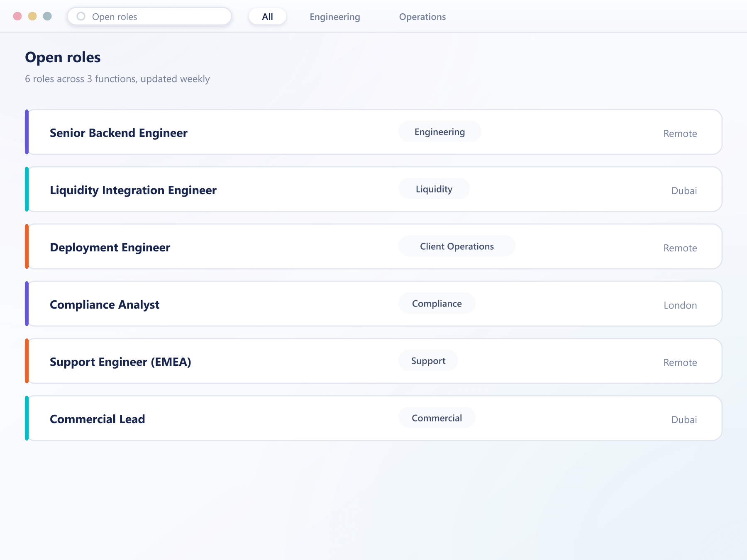Open the Liquidity Integration Engineer role
This screenshot has width=747, height=560.
[373, 190]
